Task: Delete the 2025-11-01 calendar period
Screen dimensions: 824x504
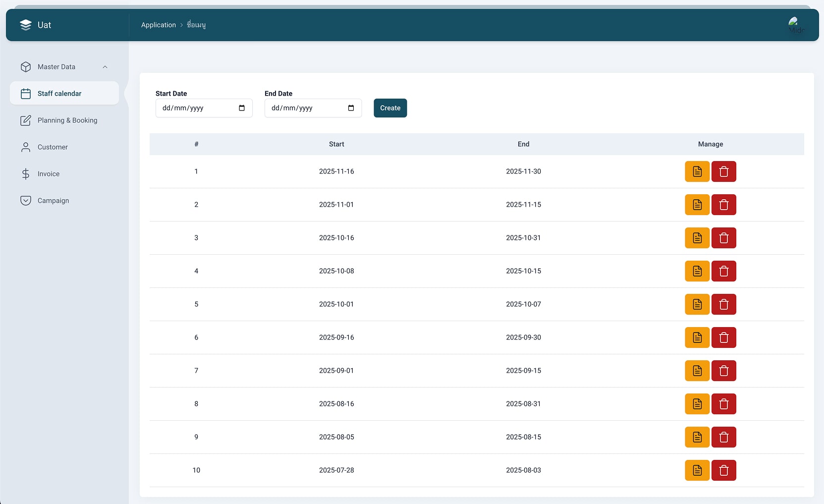Action: [x=723, y=205]
